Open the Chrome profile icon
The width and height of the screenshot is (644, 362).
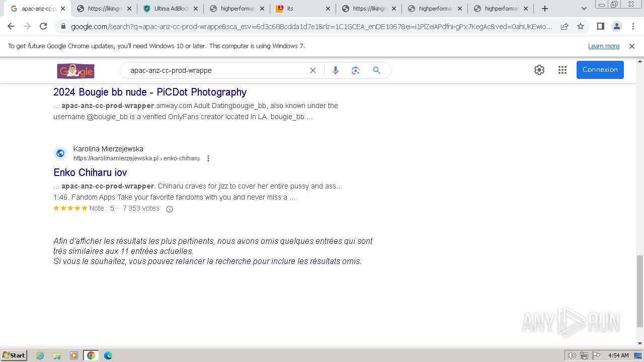point(616,26)
